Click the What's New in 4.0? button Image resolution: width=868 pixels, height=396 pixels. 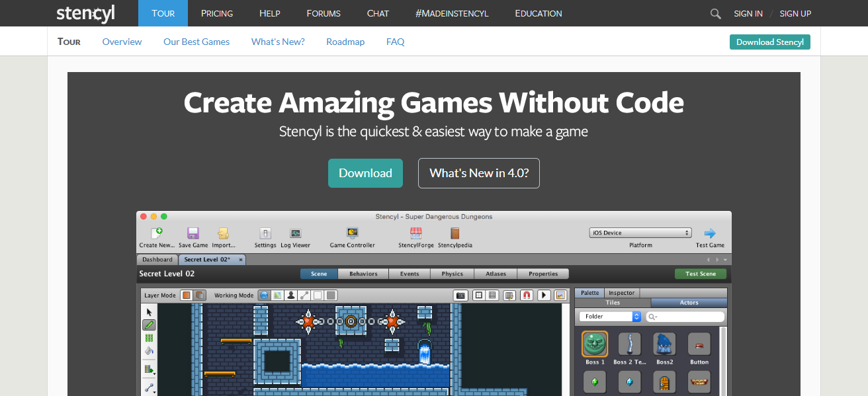tap(478, 173)
